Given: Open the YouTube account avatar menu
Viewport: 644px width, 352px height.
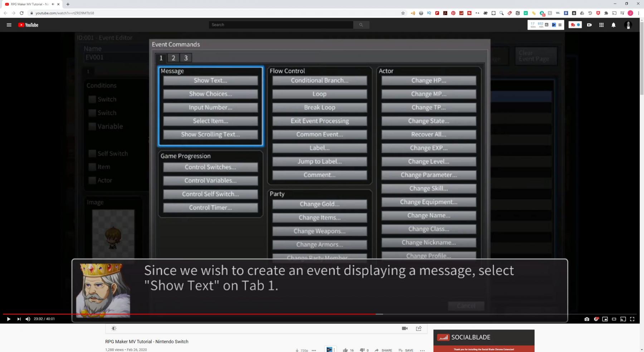Looking at the screenshot, I should coord(628,25).
